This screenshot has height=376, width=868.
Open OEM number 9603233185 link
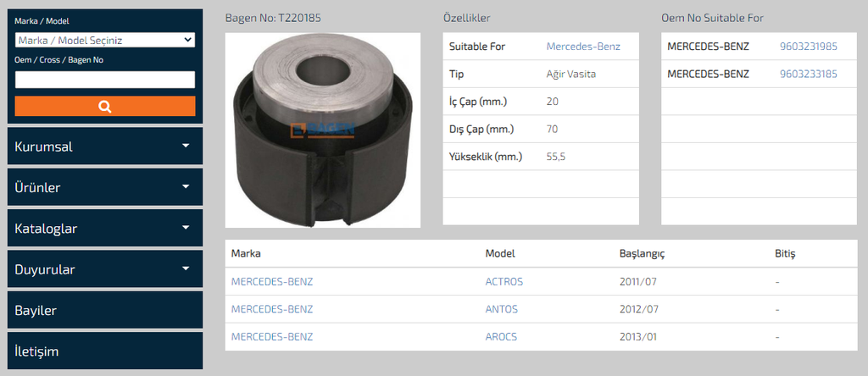coord(808,74)
